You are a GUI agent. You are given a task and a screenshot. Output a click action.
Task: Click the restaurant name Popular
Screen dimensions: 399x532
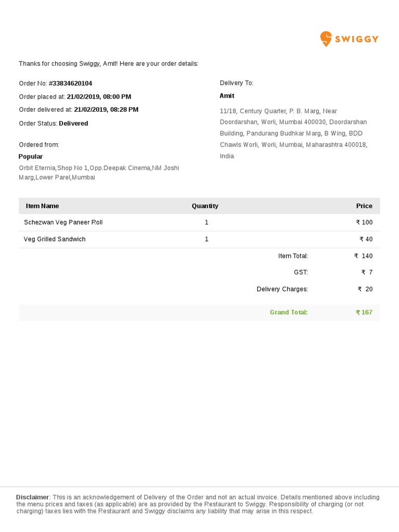(31, 156)
